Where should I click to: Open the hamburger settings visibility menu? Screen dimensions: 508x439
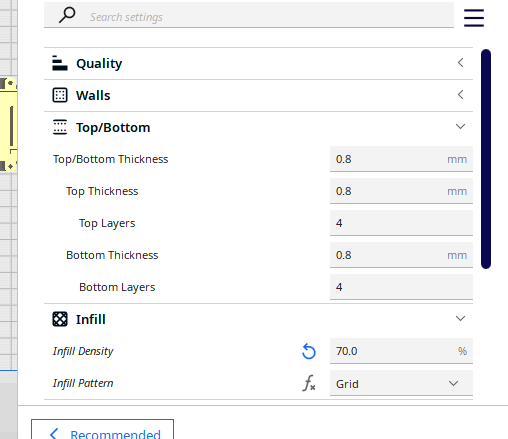474,18
